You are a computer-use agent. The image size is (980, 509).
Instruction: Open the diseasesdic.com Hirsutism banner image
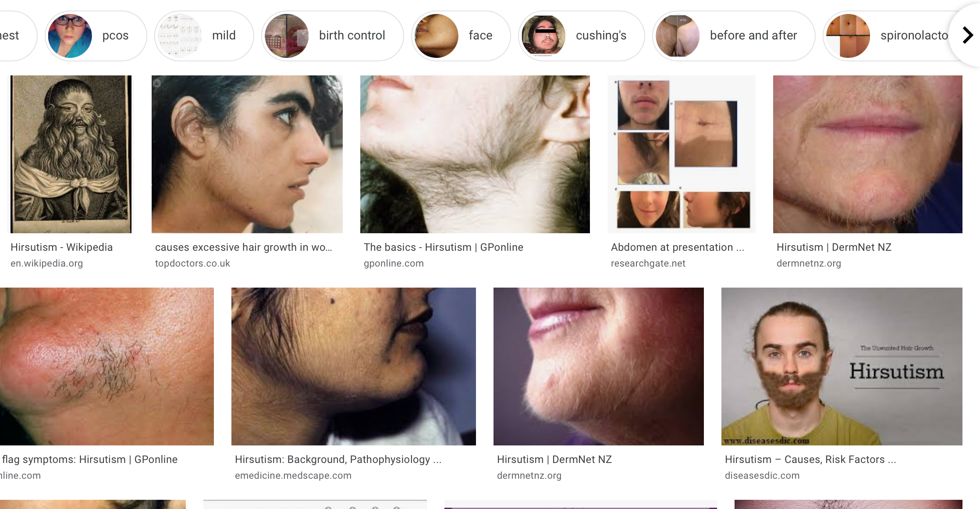[x=842, y=366]
